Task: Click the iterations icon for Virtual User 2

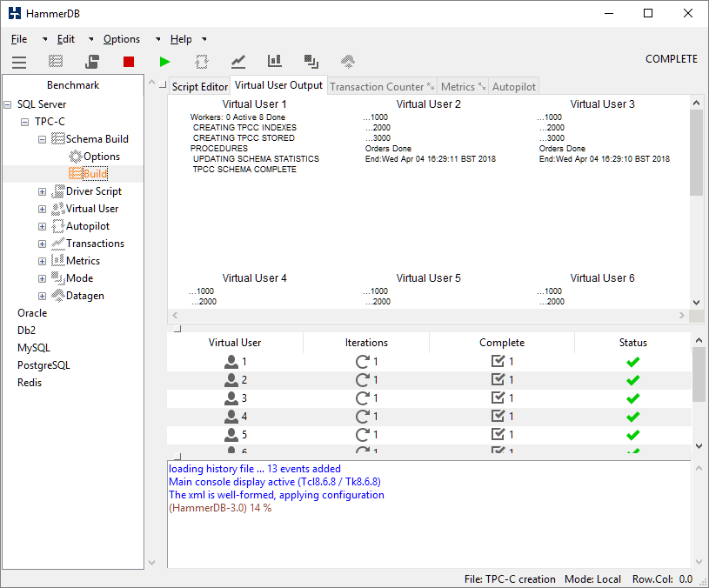Action: point(362,380)
